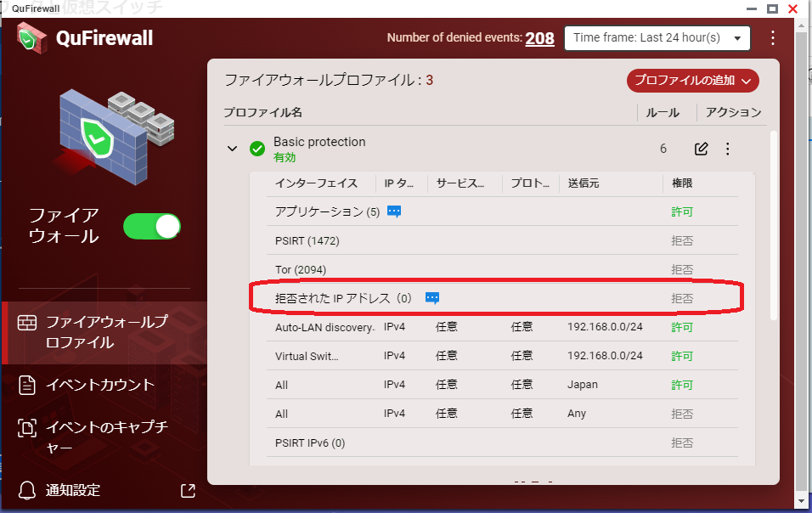The image size is (812, 513).
Task: Click the アクション column header
Action: click(733, 112)
